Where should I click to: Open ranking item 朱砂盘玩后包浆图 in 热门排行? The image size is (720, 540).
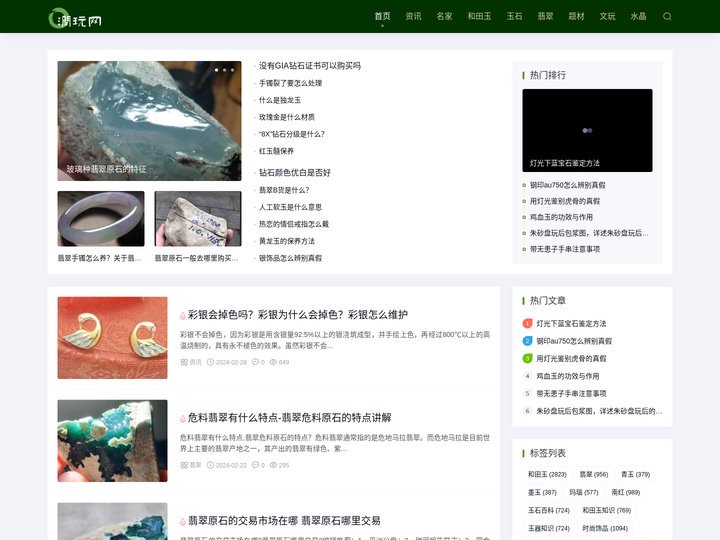(x=589, y=233)
